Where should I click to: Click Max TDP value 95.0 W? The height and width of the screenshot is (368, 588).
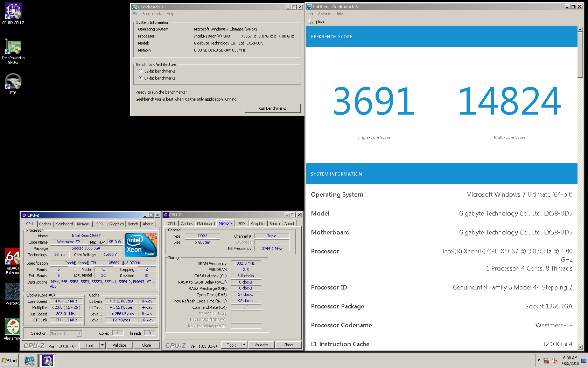pos(115,242)
